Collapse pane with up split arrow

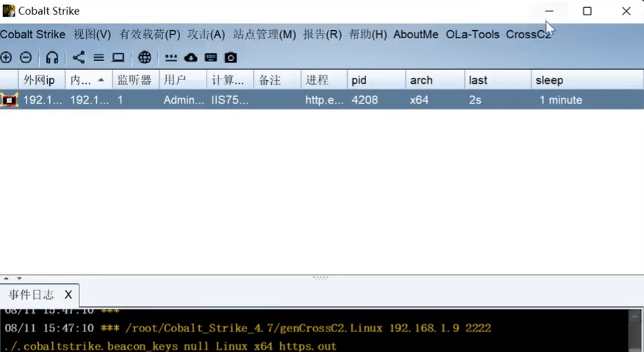6,279
